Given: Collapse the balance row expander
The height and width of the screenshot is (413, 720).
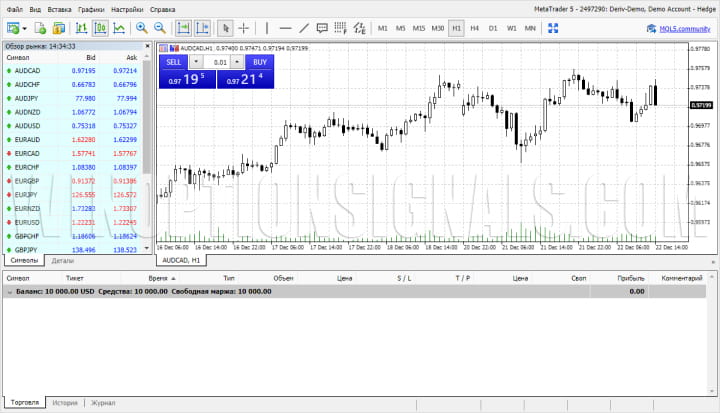Looking at the screenshot, I should click(10, 292).
